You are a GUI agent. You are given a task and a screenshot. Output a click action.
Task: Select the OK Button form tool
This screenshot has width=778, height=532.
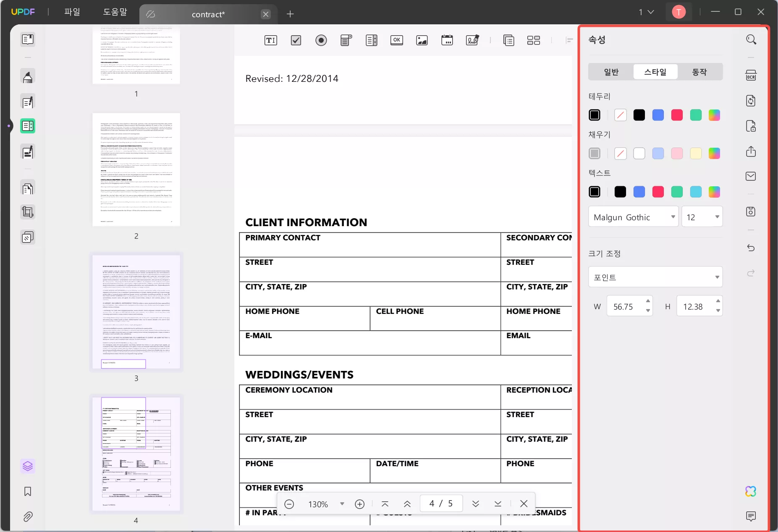point(397,40)
